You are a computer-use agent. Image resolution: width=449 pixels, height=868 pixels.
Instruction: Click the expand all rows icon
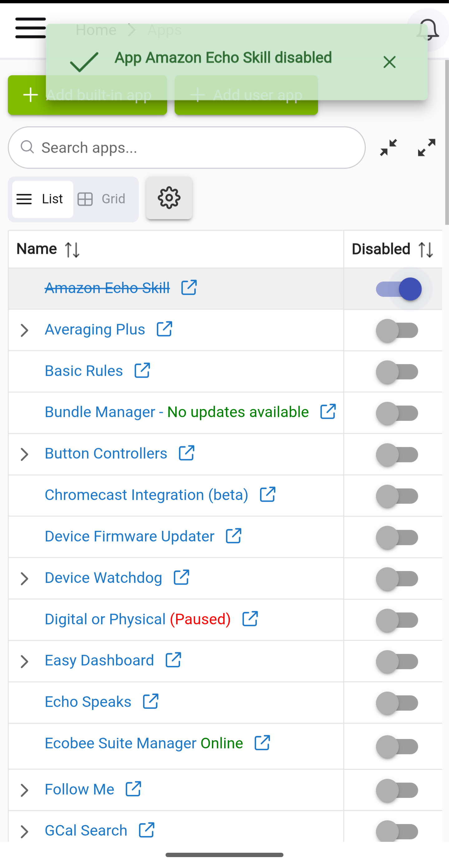click(427, 148)
